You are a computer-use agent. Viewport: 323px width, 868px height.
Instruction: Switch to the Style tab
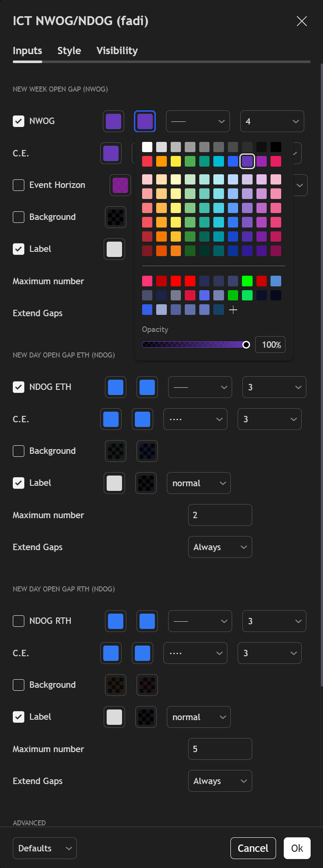tap(69, 51)
